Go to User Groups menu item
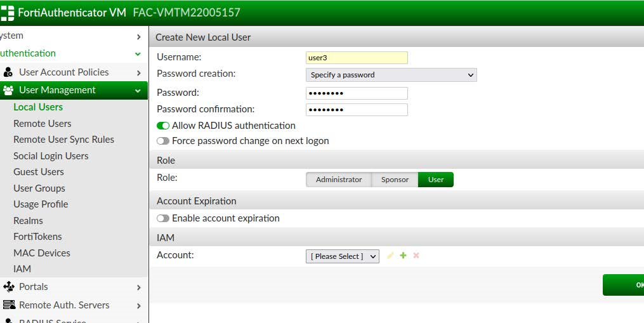Viewport: 644px width, 323px height. tap(39, 188)
